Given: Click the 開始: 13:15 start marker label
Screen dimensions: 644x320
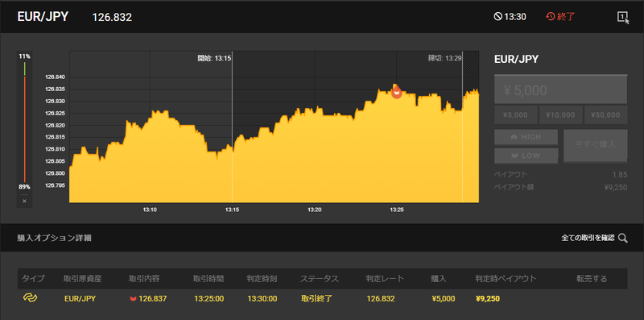Looking at the screenshot, I should 214,58.
